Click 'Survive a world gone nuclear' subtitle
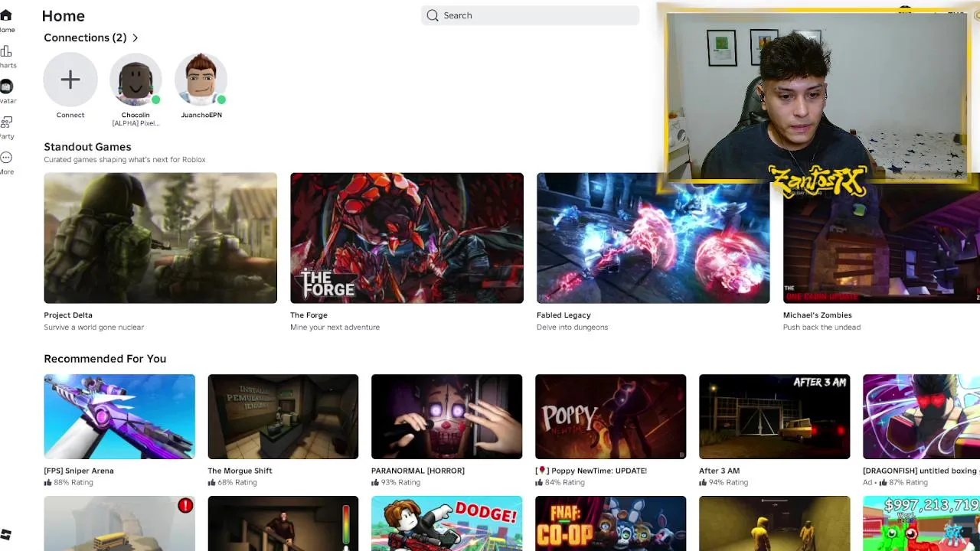The width and height of the screenshot is (980, 551). [x=94, y=328]
